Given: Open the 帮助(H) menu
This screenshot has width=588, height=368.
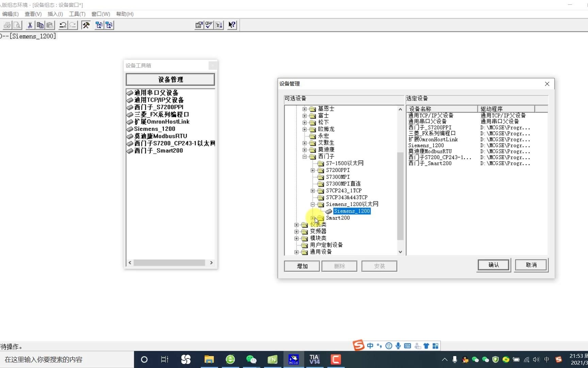Looking at the screenshot, I should [x=125, y=14].
